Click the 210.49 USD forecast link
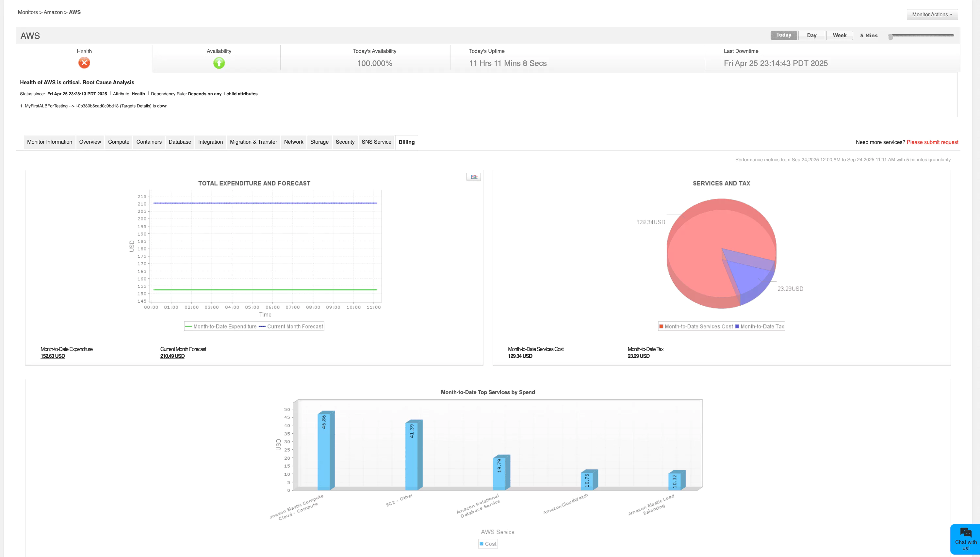Screen dimensions: 980x557 pos(172,356)
